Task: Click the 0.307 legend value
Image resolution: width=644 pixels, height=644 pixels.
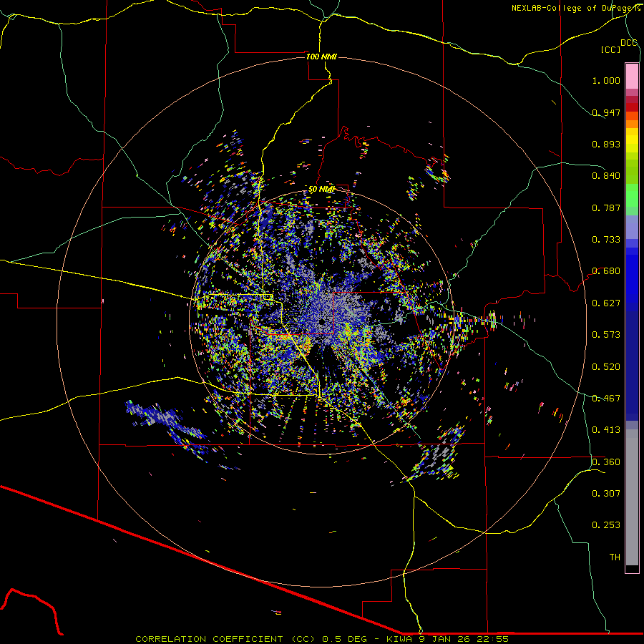Action: tap(606, 494)
